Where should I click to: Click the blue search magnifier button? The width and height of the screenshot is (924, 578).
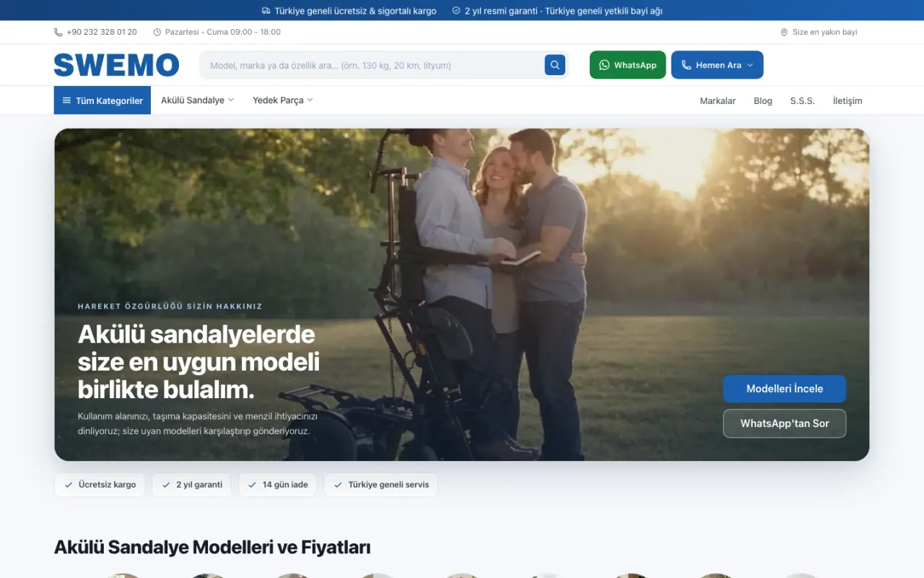(x=554, y=65)
